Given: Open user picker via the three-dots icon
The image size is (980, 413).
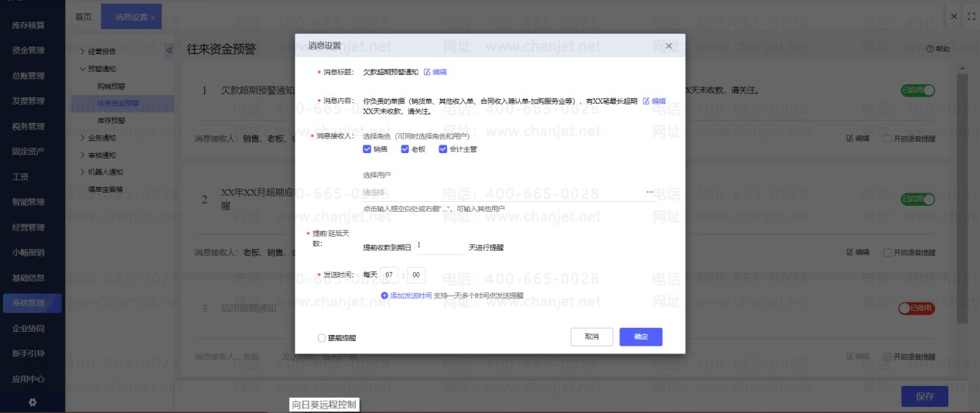Looking at the screenshot, I should 650,192.
